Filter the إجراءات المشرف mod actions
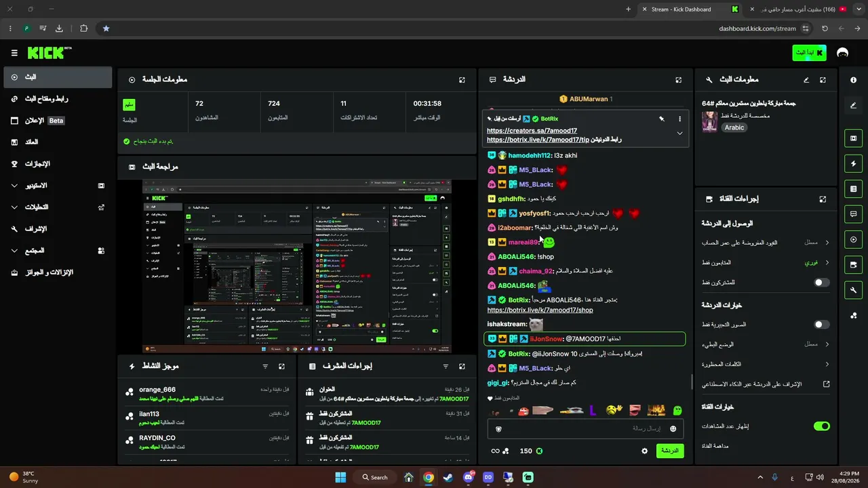The height and width of the screenshot is (488, 868). click(x=446, y=367)
